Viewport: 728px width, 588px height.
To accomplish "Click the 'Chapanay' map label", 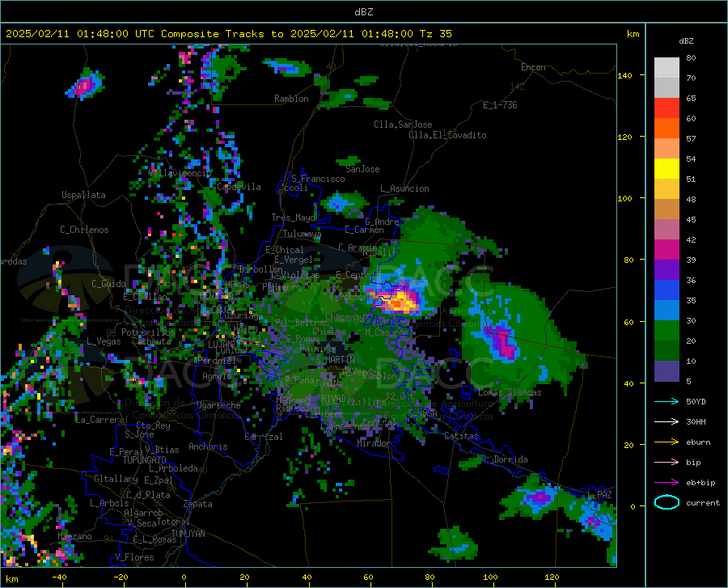I will point(345,317).
